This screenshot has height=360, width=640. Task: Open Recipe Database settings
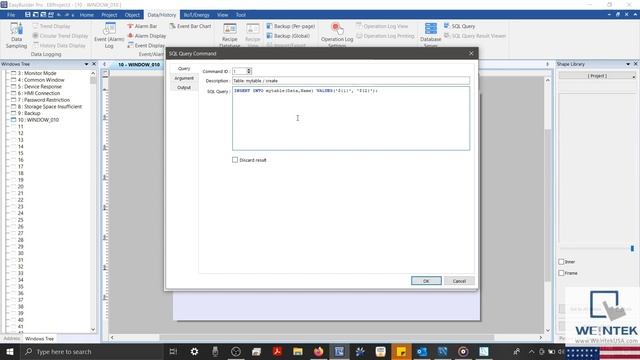pos(230,36)
